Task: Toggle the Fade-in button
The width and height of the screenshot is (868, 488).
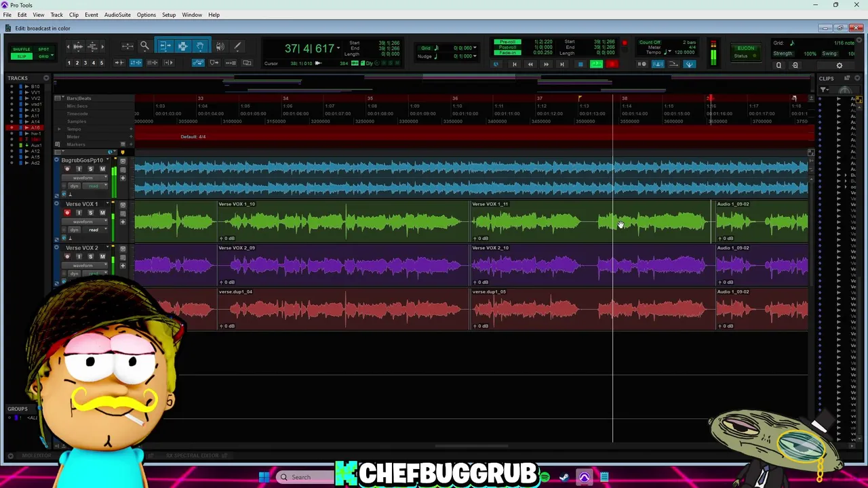Action: click(x=507, y=53)
